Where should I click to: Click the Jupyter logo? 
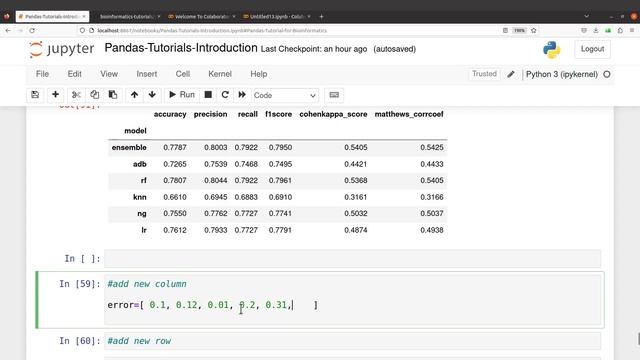click(x=61, y=49)
